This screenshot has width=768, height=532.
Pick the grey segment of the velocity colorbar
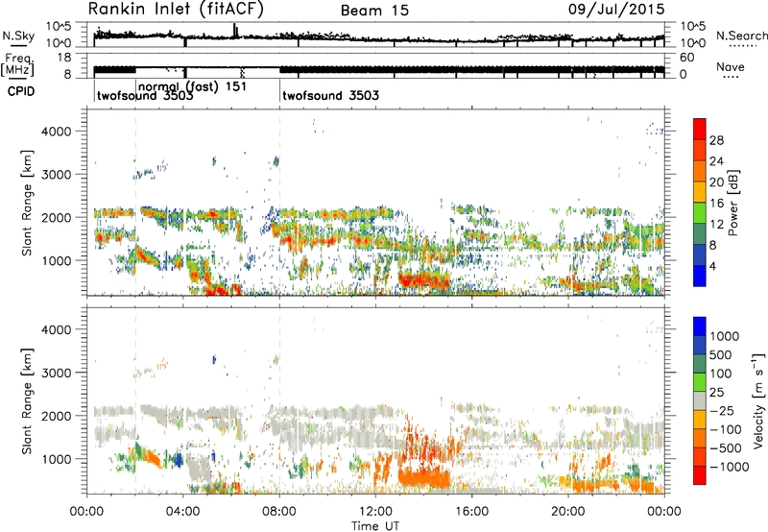(x=700, y=400)
